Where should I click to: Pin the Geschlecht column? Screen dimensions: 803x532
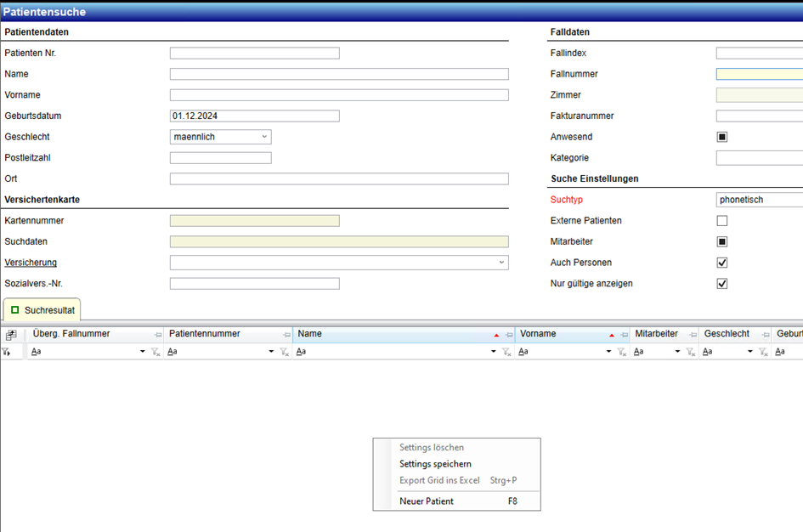(x=765, y=335)
